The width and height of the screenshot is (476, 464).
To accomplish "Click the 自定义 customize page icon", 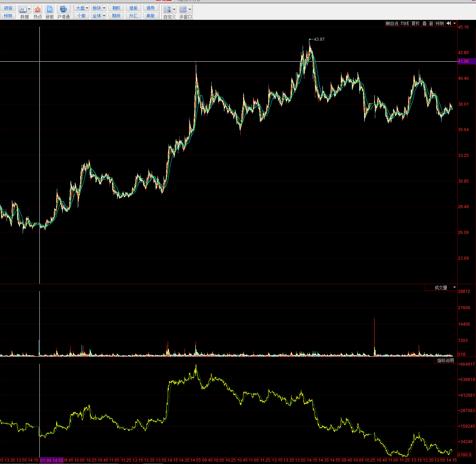I will click(x=168, y=9).
